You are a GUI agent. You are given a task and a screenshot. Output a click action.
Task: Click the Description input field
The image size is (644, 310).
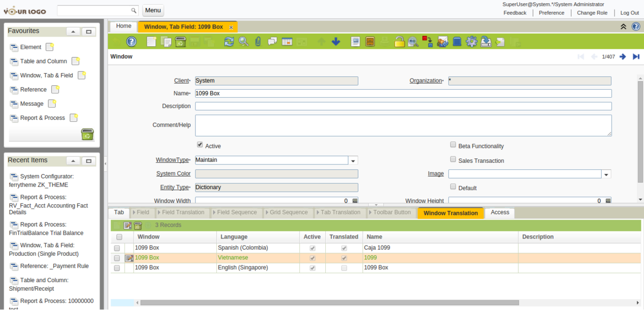point(403,106)
